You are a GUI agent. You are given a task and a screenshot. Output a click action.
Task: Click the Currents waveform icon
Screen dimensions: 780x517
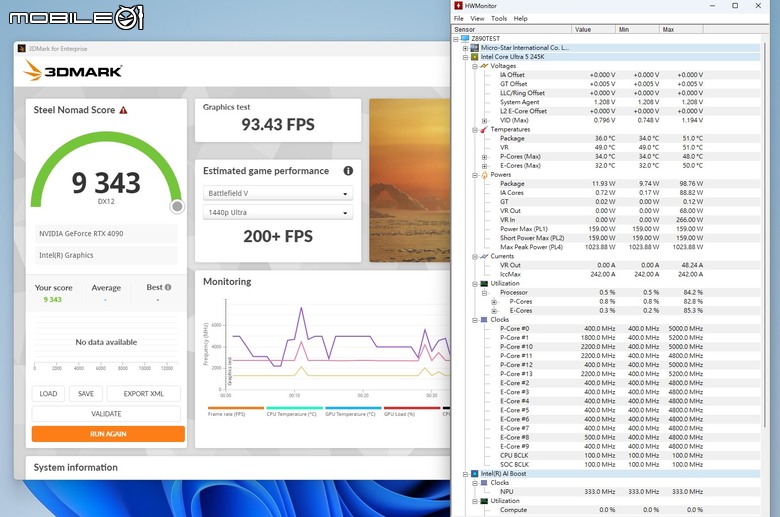(x=484, y=256)
